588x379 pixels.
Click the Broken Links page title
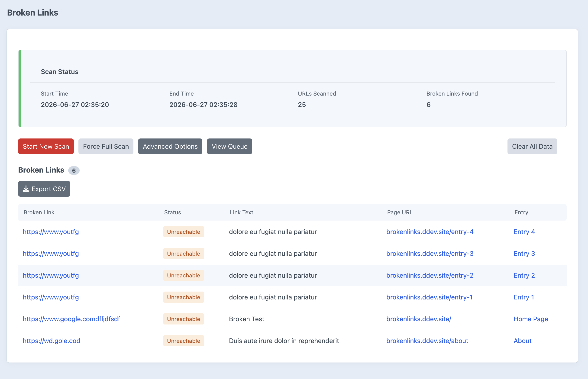[32, 13]
